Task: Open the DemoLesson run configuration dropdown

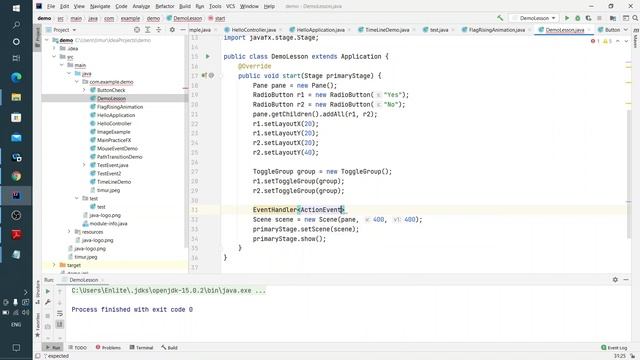Action: tap(535, 18)
